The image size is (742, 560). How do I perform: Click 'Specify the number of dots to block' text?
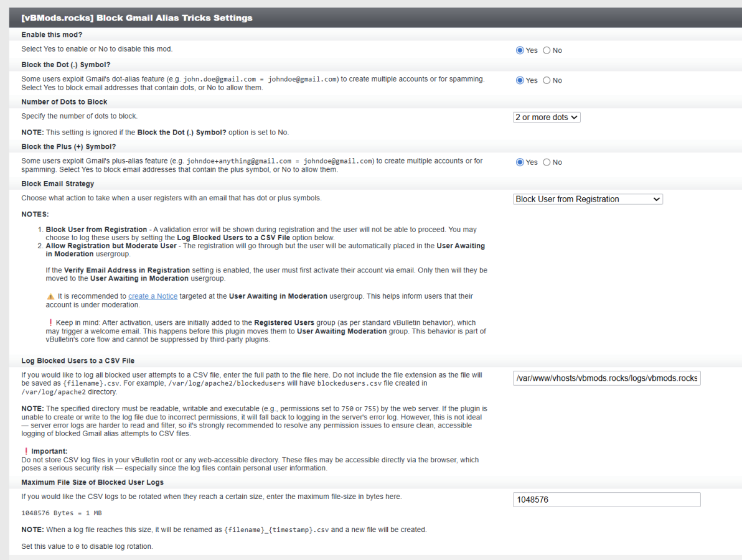pyautogui.click(x=80, y=116)
